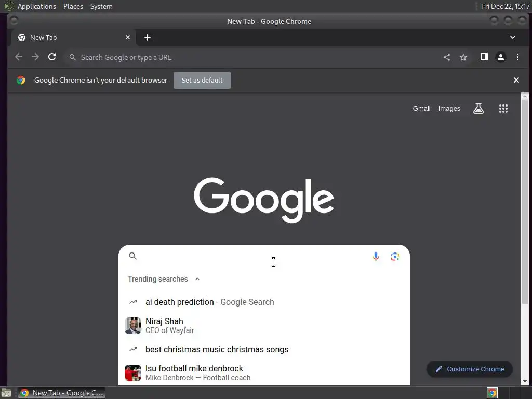
Task: Reload the page with the refresh icon
Action: click(x=52, y=57)
